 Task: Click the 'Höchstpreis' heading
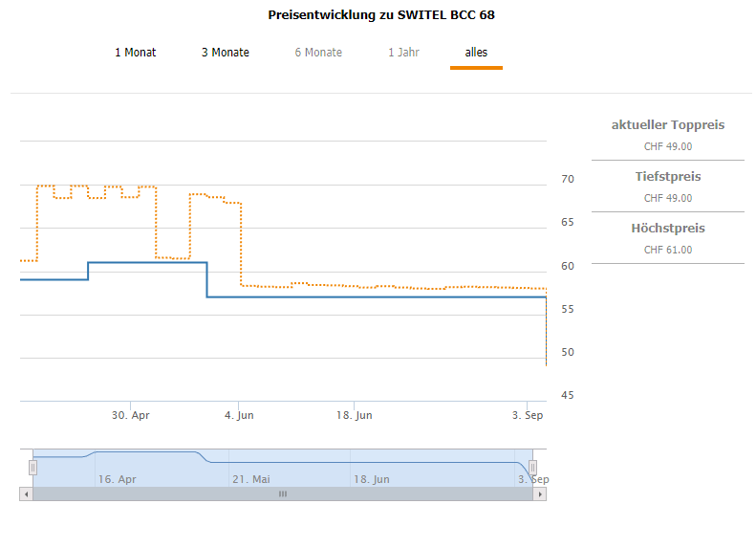coord(668,229)
